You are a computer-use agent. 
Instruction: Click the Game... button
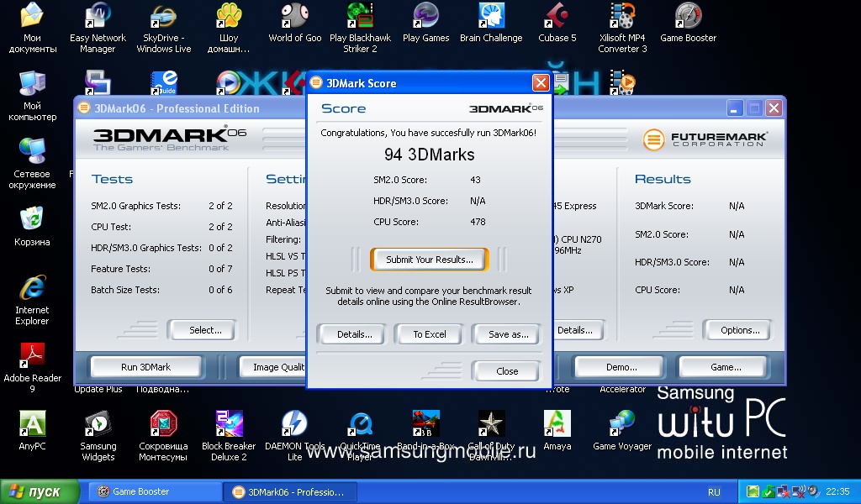[x=726, y=367]
